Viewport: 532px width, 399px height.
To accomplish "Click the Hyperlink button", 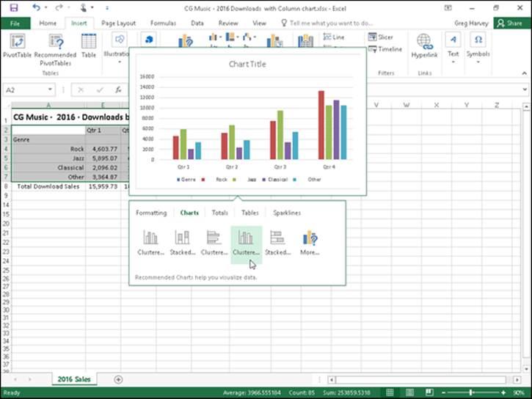I will (x=424, y=46).
